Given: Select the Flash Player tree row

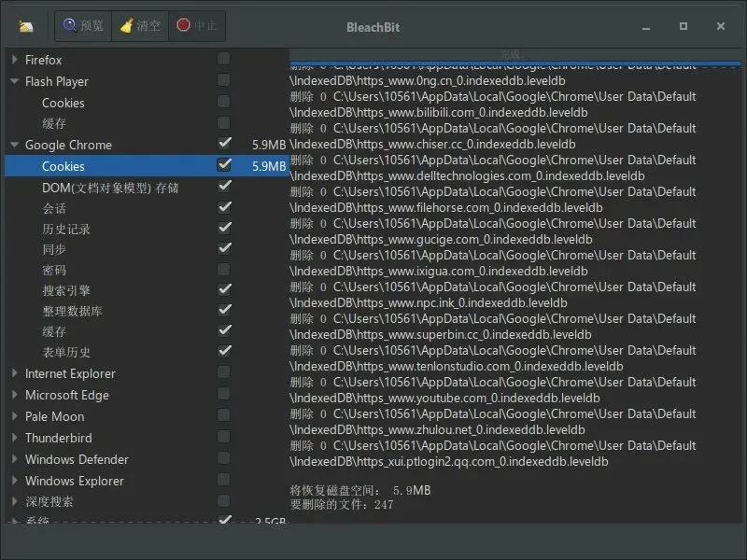Looking at the screenshot, I should (147, 81).
